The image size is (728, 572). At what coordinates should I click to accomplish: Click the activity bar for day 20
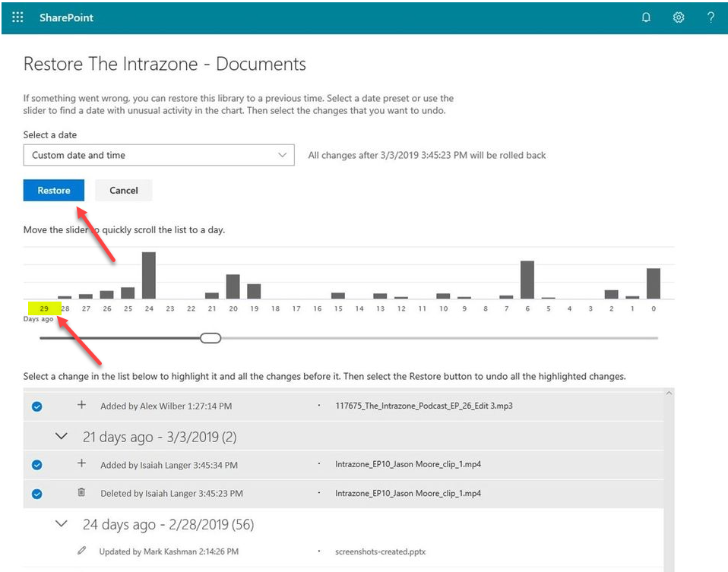233,286
